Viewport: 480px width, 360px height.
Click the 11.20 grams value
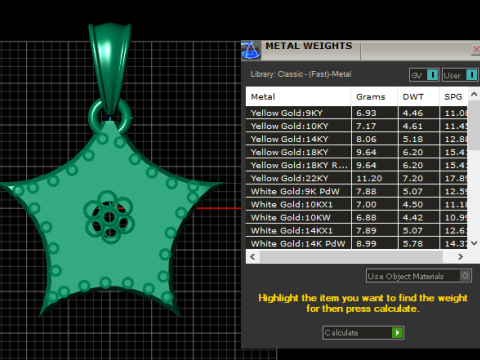pyautogui.click(x=369, y=178)
